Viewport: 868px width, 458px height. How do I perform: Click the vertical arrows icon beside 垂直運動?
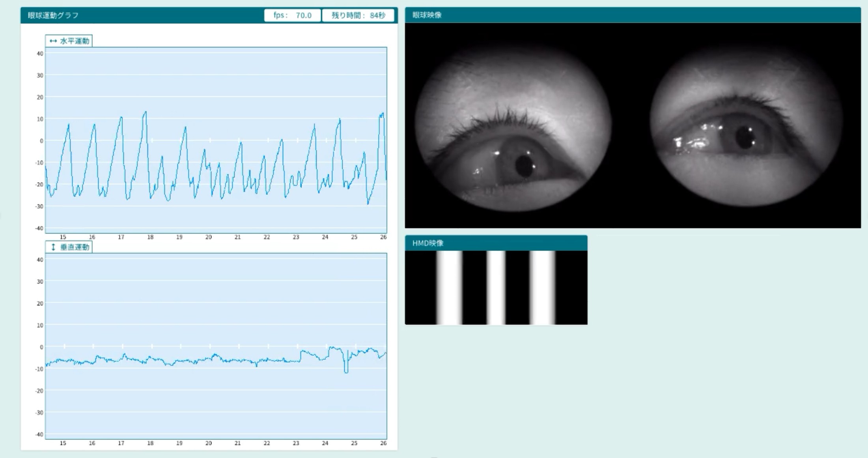click(53, 247)
